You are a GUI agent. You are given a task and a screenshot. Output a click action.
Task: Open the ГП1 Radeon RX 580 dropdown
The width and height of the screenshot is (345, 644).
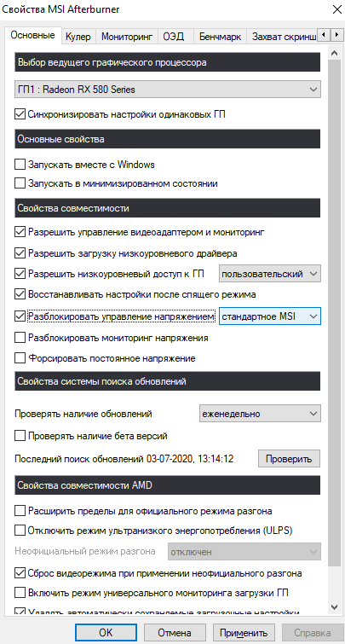point(167,89)
